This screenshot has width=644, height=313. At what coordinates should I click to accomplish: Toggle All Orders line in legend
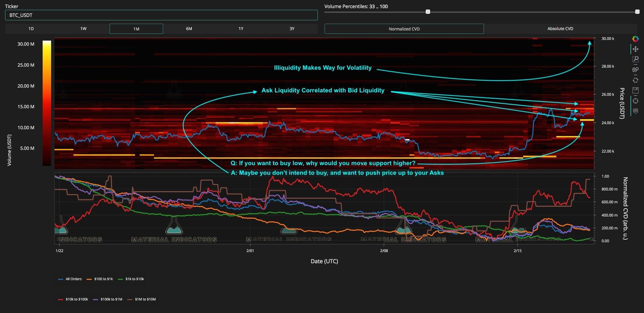[x=70, y=279]
